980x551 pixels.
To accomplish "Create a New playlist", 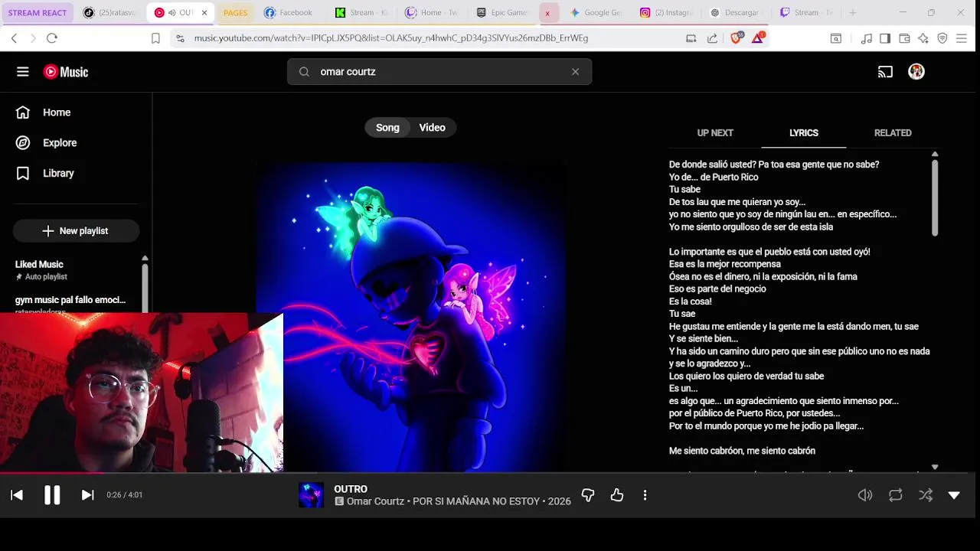I will click(76, 231).
